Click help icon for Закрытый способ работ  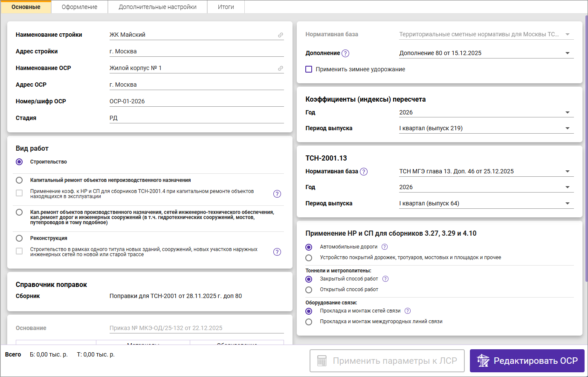click(x=385, y=279)
